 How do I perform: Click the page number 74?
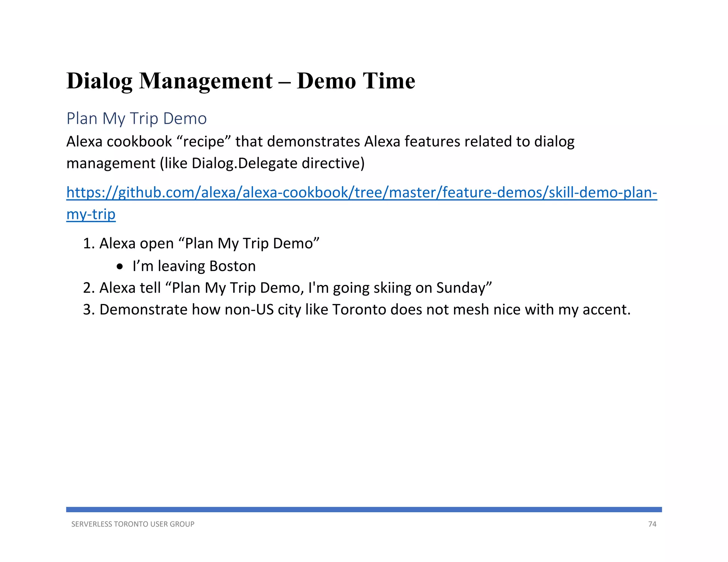pos(652,524)
